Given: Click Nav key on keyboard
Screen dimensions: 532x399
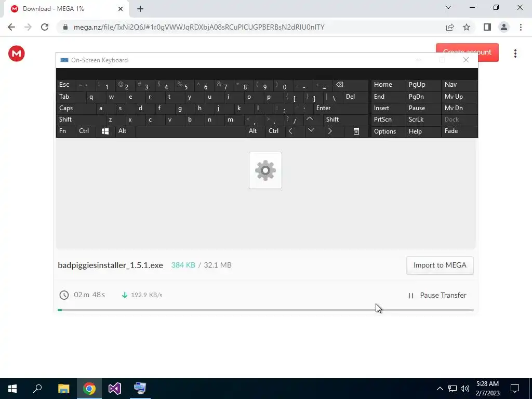Looking at the screenshot, I should coord(459,85).
